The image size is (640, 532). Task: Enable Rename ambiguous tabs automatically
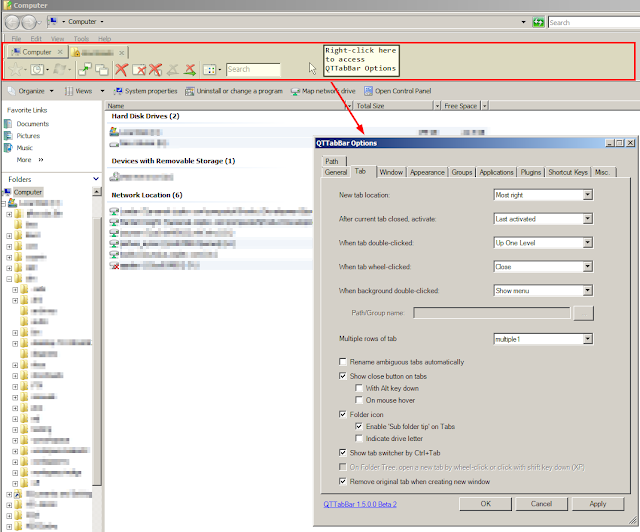343,362
